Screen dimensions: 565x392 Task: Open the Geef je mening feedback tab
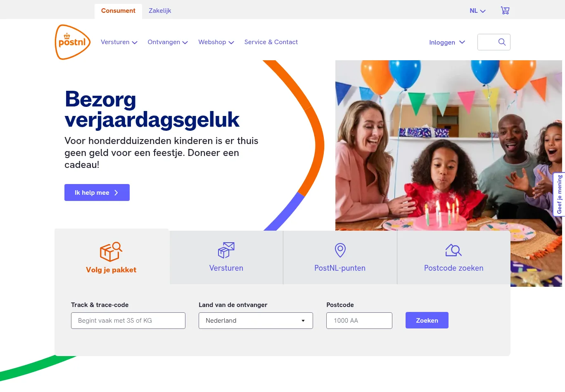(559, 194)
